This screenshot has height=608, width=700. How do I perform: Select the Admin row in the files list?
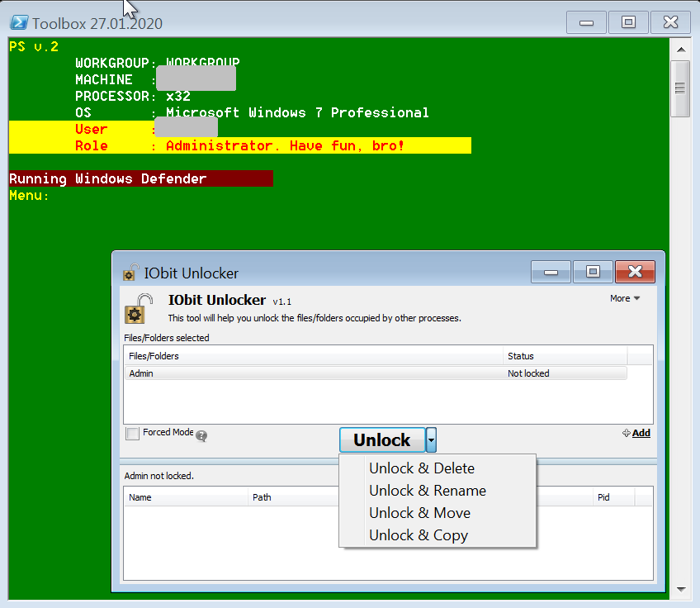click(376, 373)
